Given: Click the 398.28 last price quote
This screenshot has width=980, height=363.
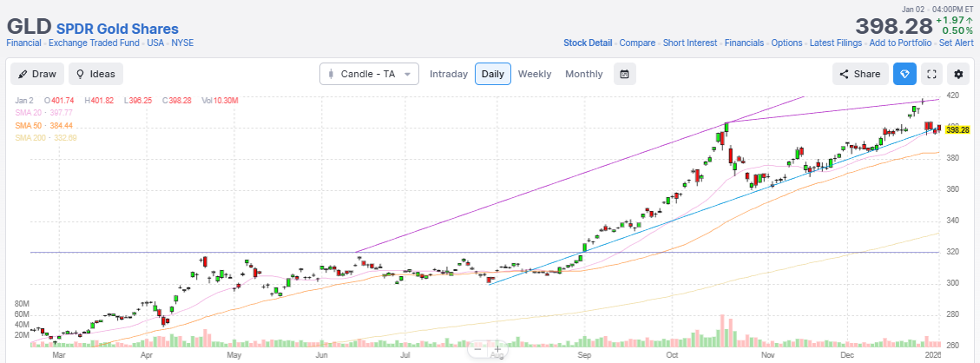Looking at the screenshot, I should [x=892, y=26].
